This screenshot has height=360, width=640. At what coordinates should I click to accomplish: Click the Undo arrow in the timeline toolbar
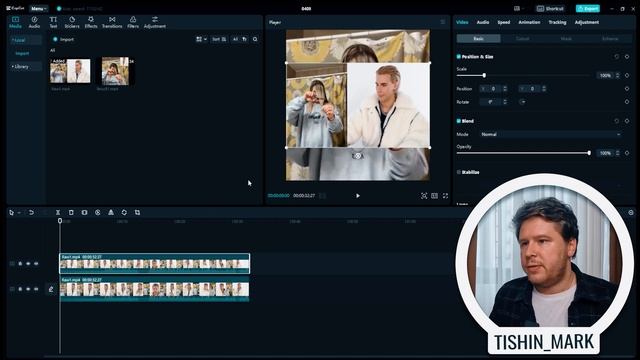pos(31,212)
